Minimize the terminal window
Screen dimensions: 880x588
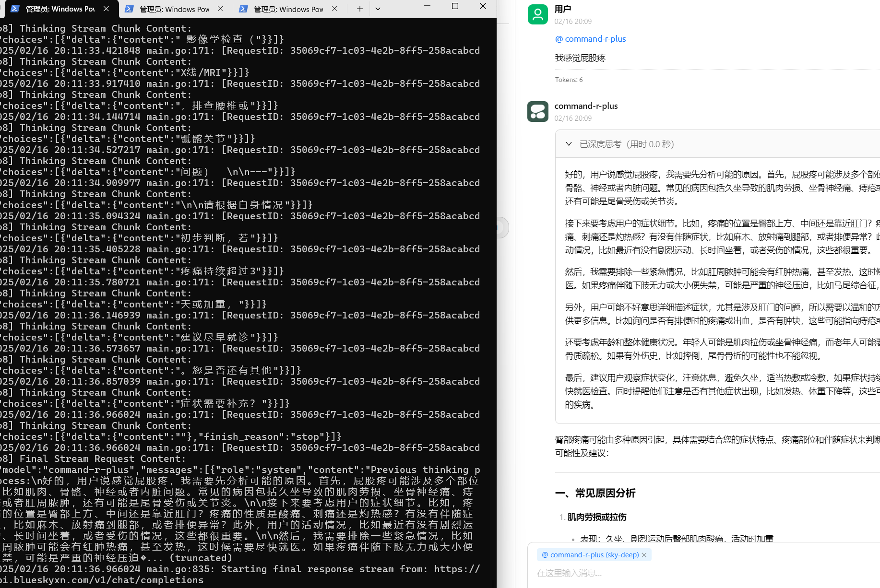(x=427, y=6)
